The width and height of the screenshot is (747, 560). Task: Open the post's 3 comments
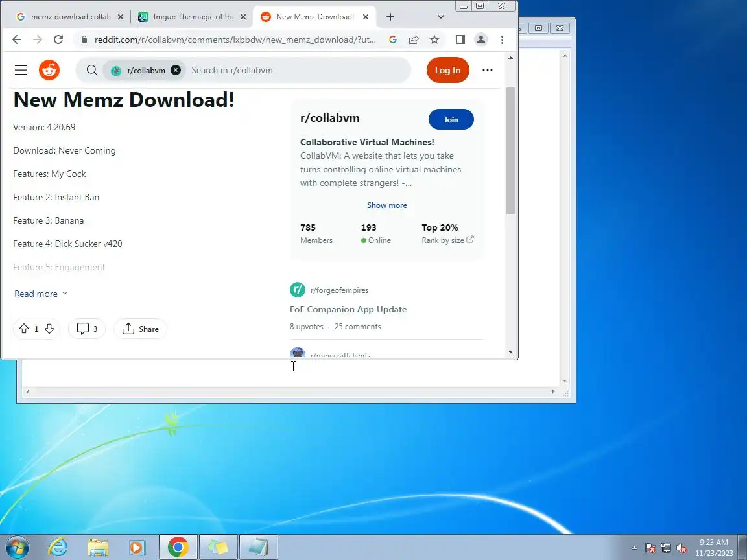[87, 329]
